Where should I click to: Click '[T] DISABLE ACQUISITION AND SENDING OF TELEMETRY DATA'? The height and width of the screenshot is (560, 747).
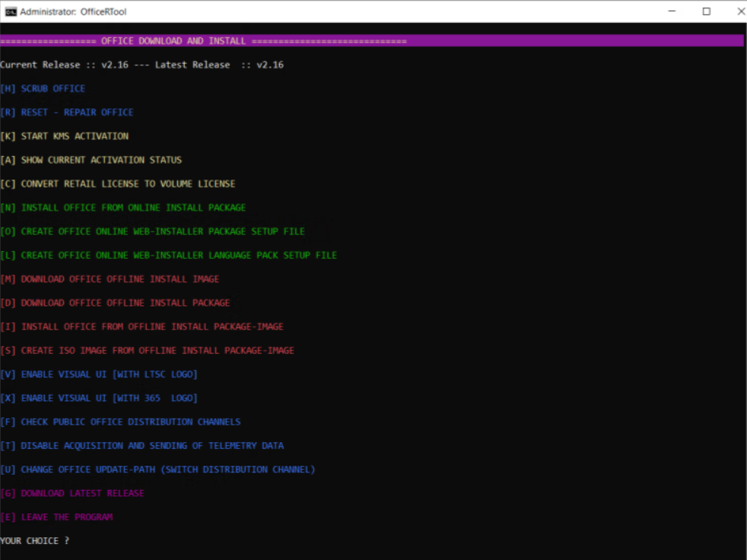[x=142, y=446]
